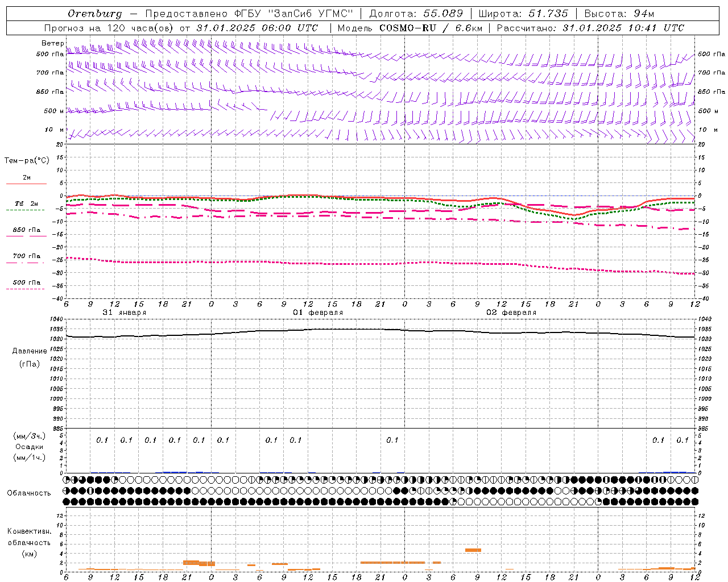
Task: Click the Высота: 94м value
Action: pyautogui.click(x=620, y=14)
